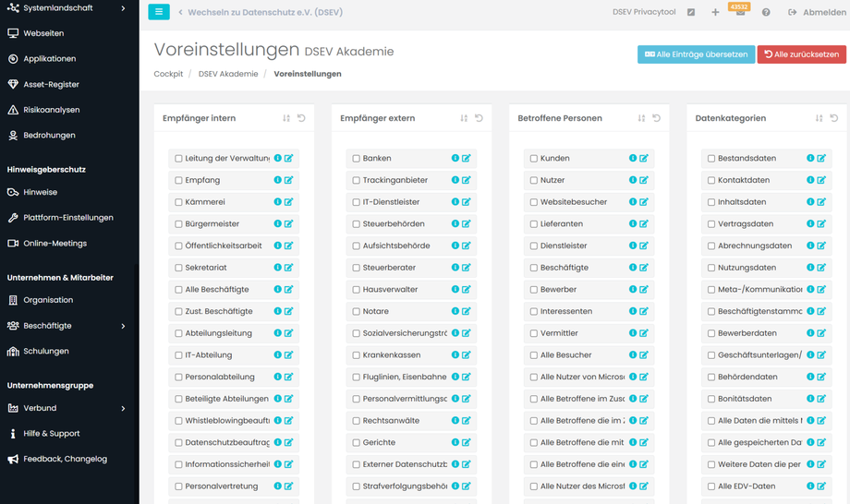850x504 pixels.
Task: Show info for Banken entry
Action: (x=455, y=158)
